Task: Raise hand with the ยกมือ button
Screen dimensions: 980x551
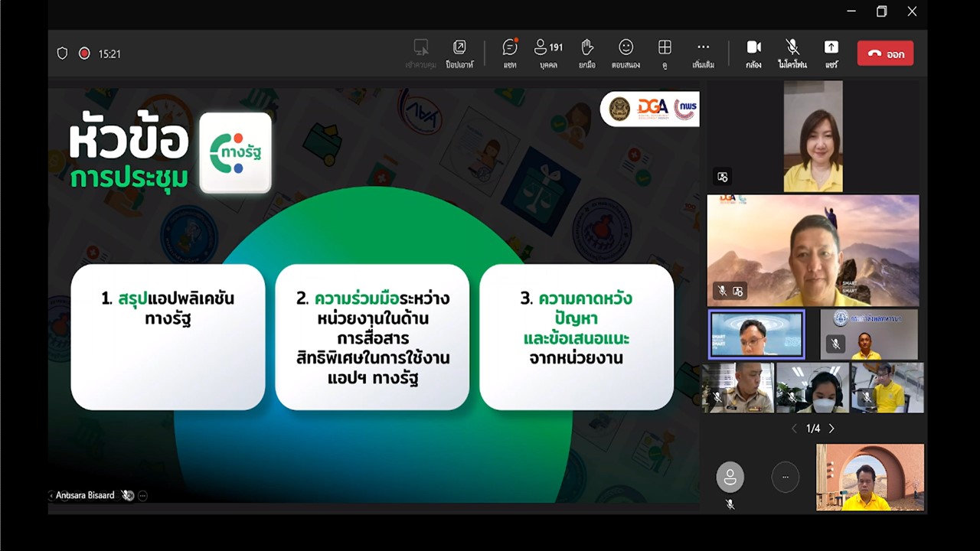Action: pos(587,54)
